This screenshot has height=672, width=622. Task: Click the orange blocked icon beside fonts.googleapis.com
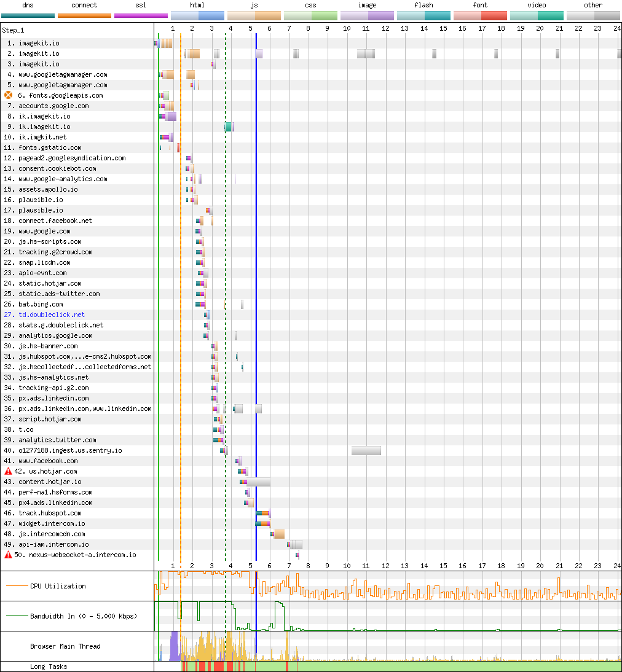tap(9, 95)
